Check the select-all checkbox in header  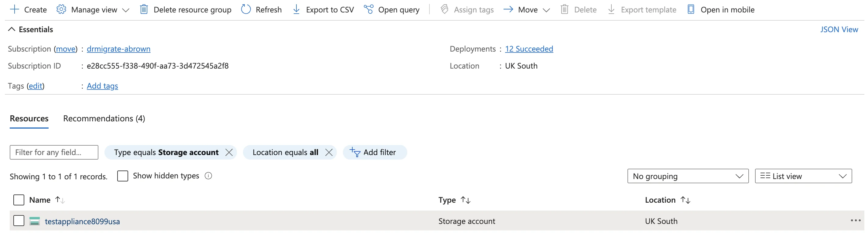19,200
